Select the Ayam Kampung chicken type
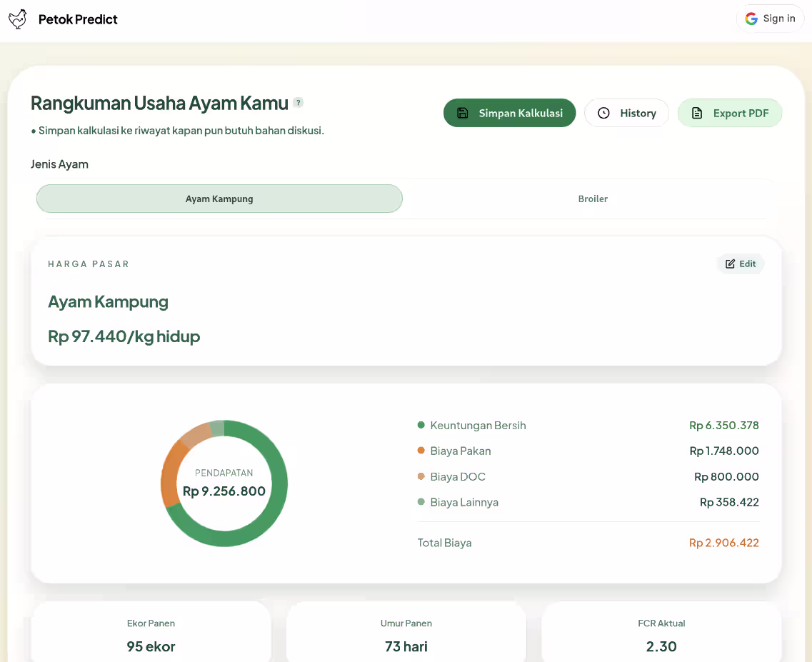 click(219, 199)
